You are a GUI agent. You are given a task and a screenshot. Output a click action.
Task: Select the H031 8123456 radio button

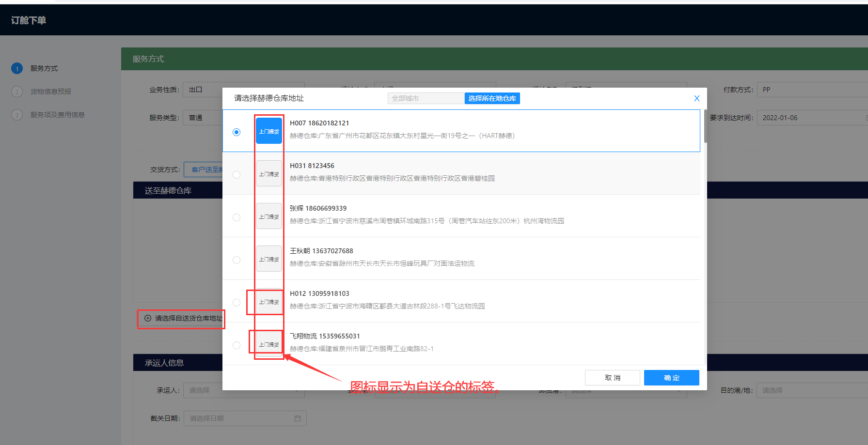(237, 175)
